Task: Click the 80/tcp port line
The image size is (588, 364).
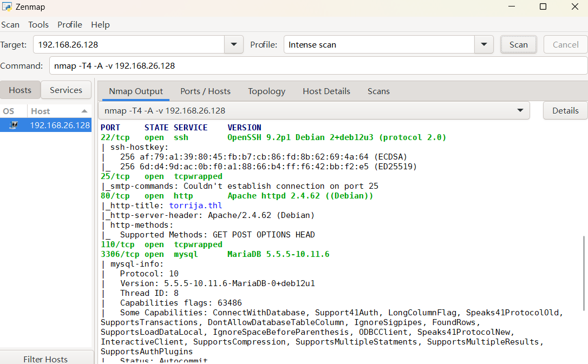Action: (237, 196)
